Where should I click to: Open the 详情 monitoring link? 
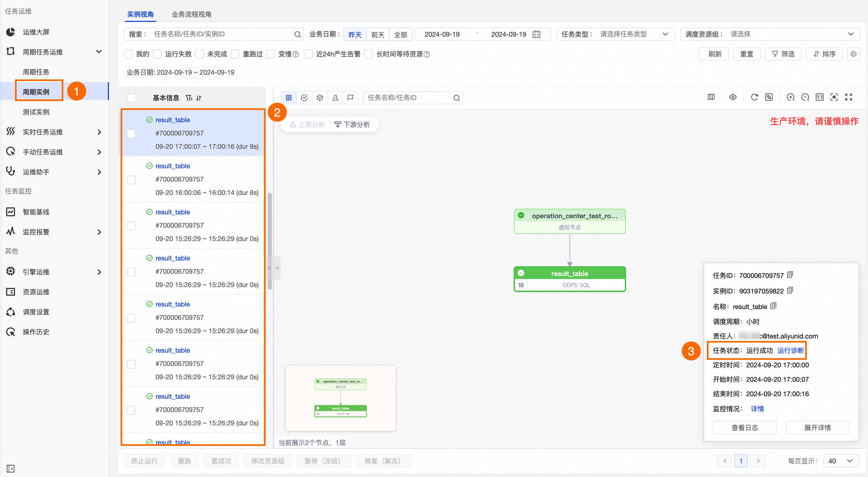point(757,409)
